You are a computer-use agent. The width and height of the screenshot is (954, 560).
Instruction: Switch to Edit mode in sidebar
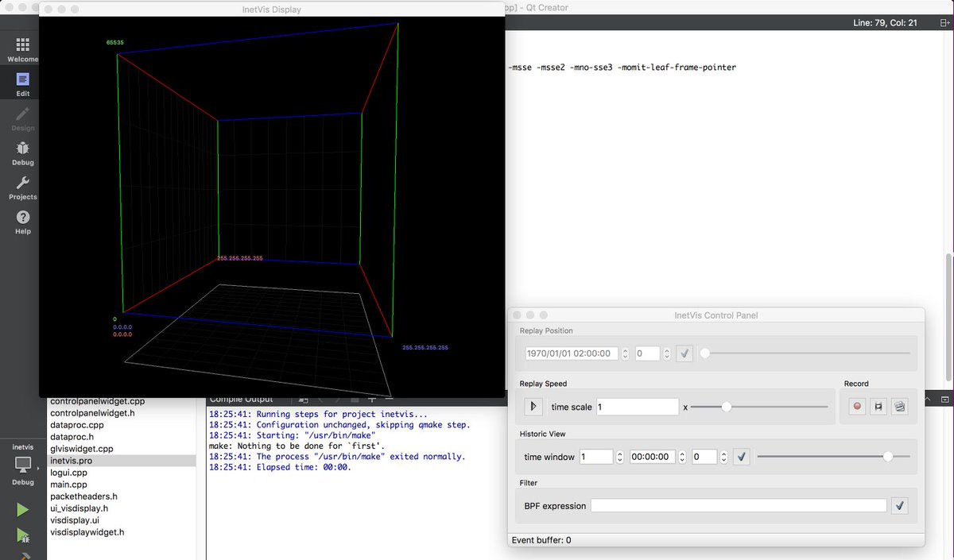click(22, 84)
